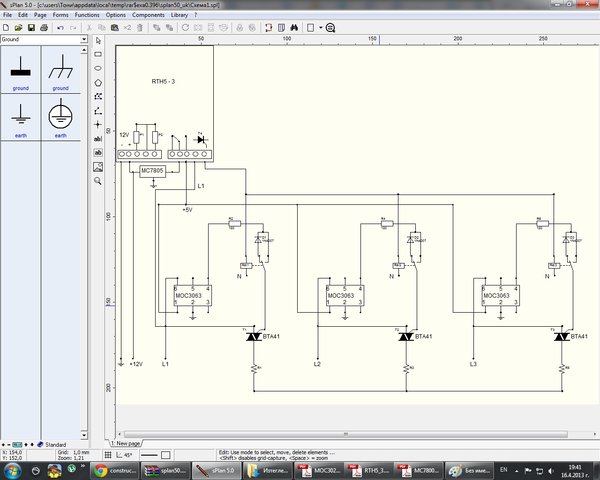The height and width of the screenshot is (480, 600).
Task: Click the line style selector in status bar
Action: coord(149,455)
